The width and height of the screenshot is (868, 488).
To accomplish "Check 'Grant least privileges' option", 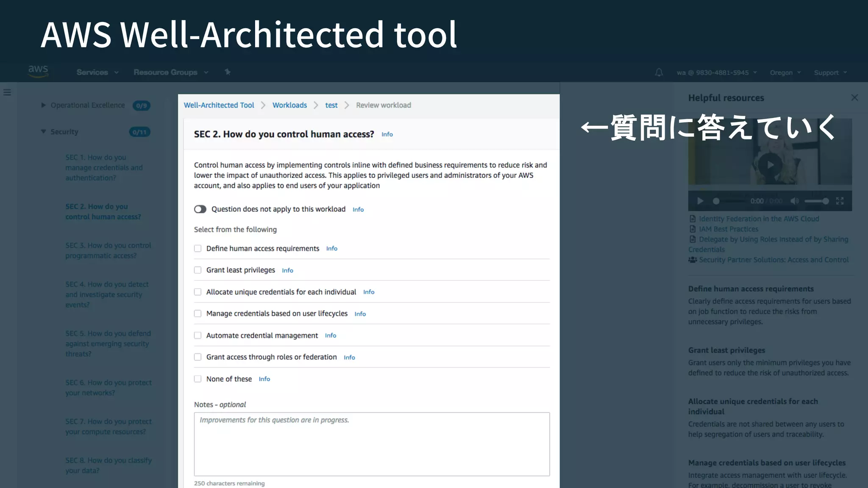I will click(198, 270).
